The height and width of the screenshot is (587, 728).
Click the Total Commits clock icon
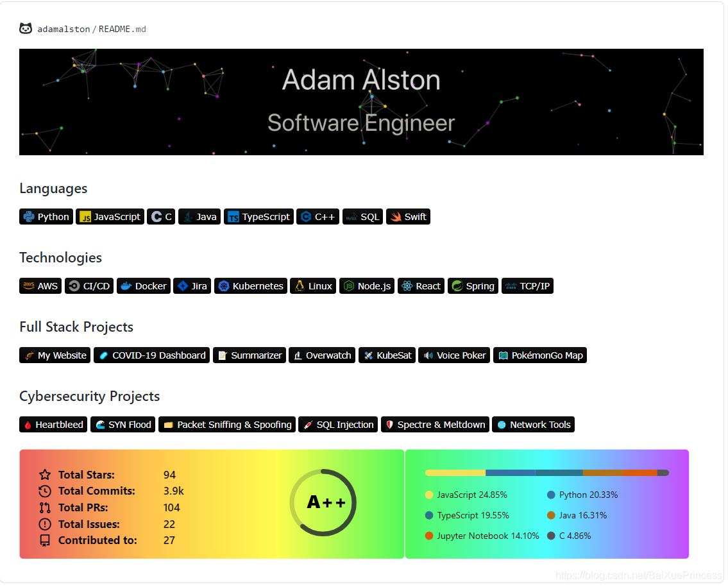[x=45, y=491]
